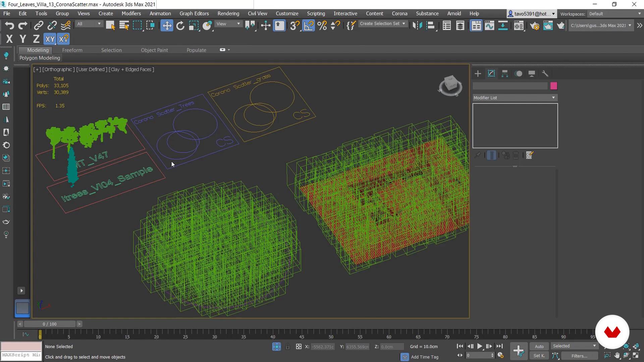Toggle Auto Key mode
Viewport: 644px width, 362px height.
pyautogui.click(x=539, y=347)
